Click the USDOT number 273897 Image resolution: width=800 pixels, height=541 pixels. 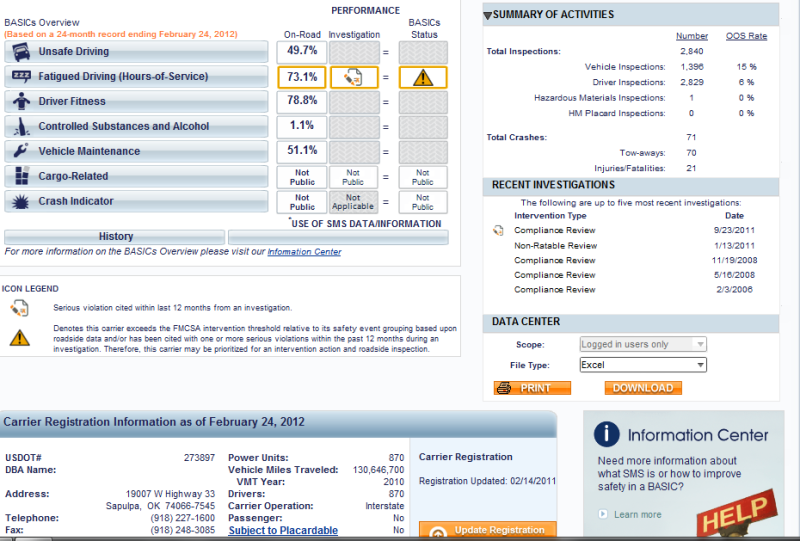coord(199,458)
